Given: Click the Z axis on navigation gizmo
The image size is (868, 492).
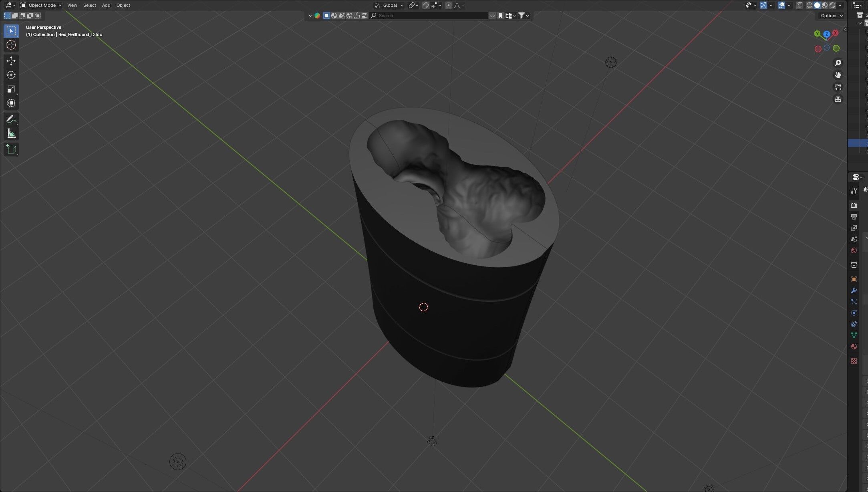Looking at the screenshot, I should click(x=826, y=34).
